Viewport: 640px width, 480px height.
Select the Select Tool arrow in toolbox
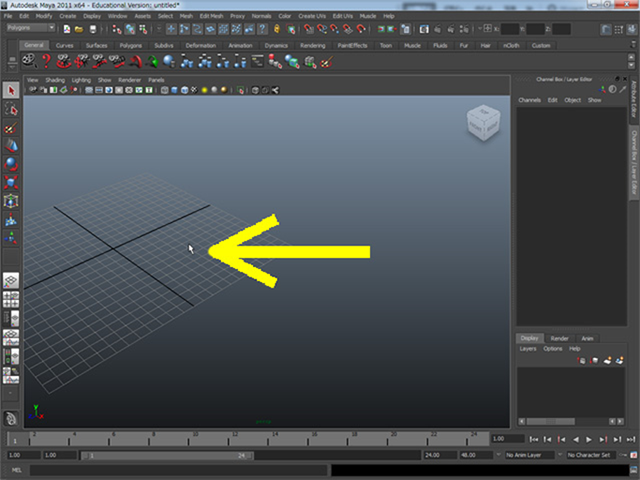11,90
